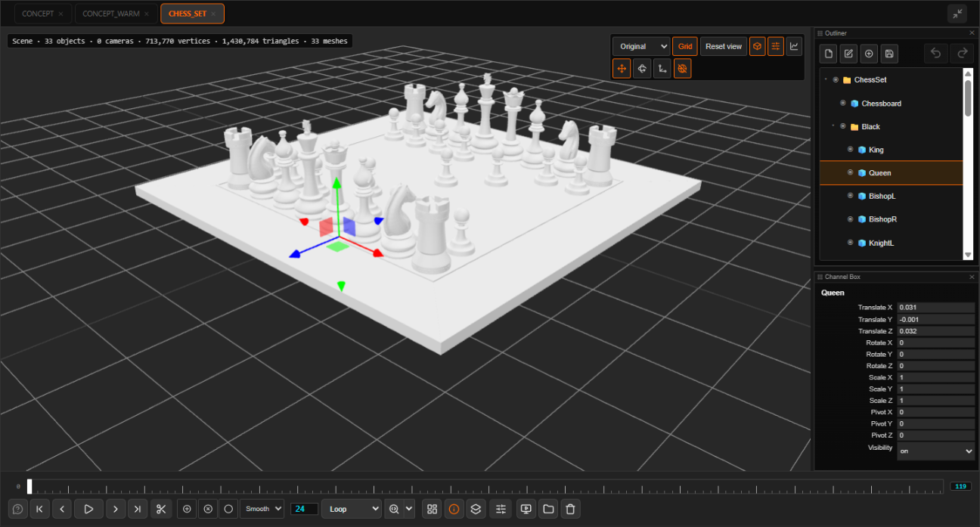The height and width of the screenshot is (527, 980).
Task: Open the zoom options dropdown arrow
Action: [x=410, y=509]
